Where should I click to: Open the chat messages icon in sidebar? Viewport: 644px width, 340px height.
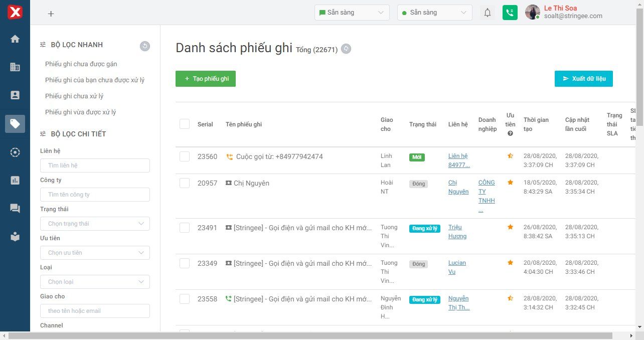[x=15, y=208]
